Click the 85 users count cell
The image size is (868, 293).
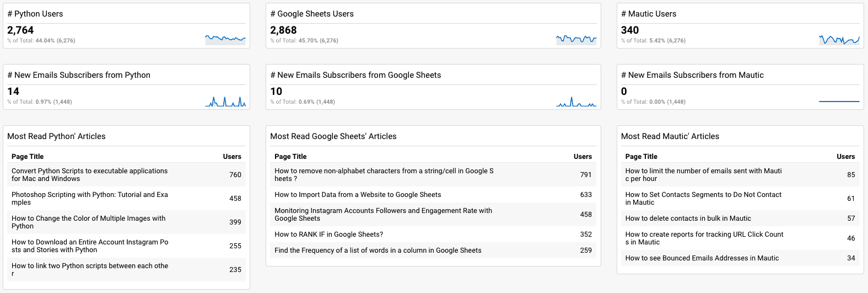851,175
